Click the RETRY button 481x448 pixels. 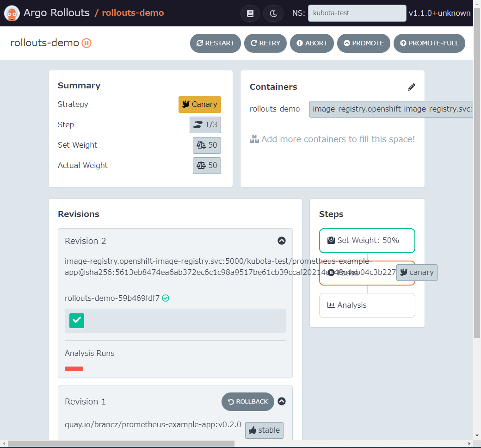(x=265, y=44)
